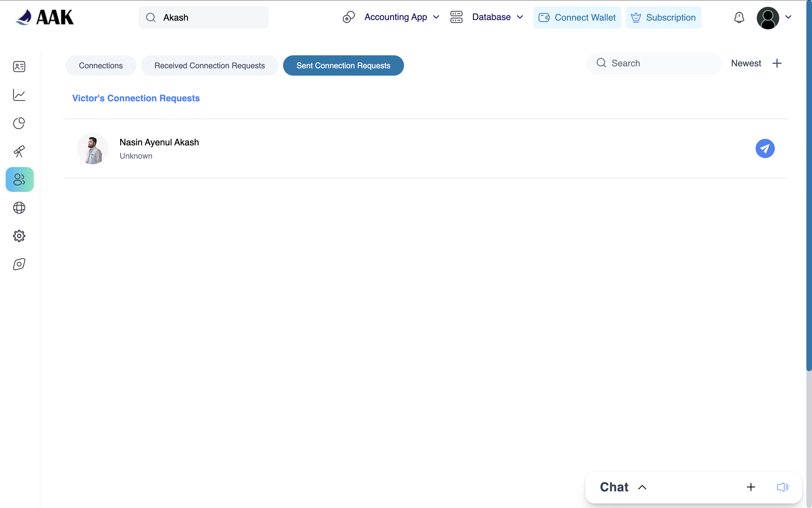Image resolution: width=812 pixels, height=508 pixels.
Task: Click the Chat title label
Action: 614,487
